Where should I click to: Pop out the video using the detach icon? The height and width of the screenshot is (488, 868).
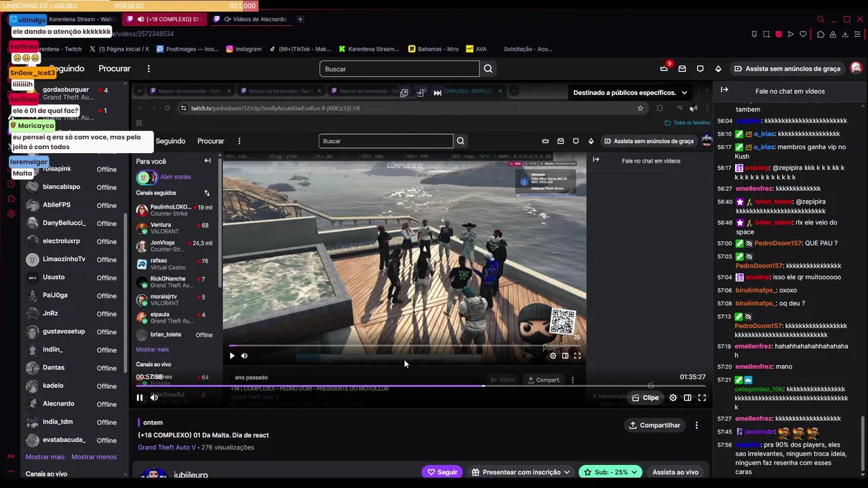coord(404,93)
